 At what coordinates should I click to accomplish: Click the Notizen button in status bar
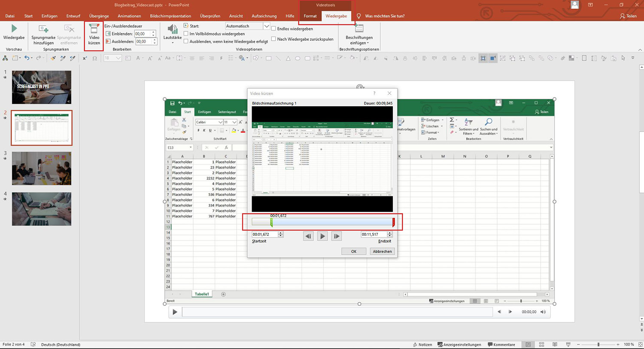point(422,344)
